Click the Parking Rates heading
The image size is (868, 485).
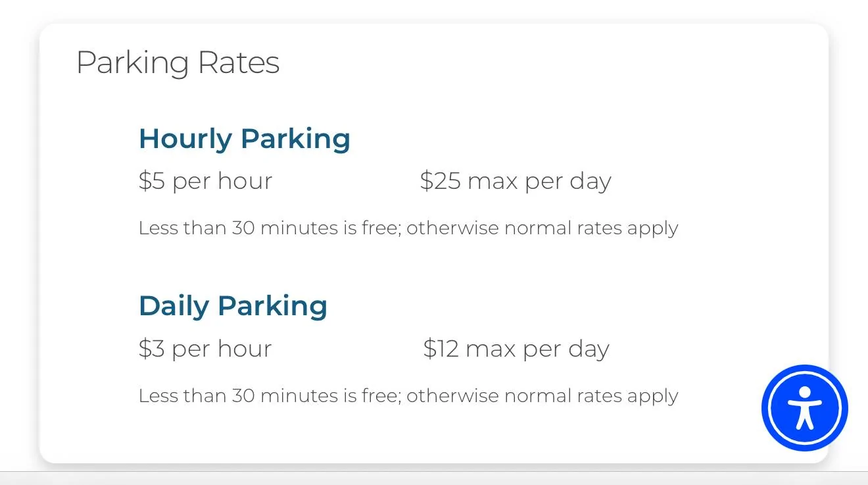(x=178, y=63)
